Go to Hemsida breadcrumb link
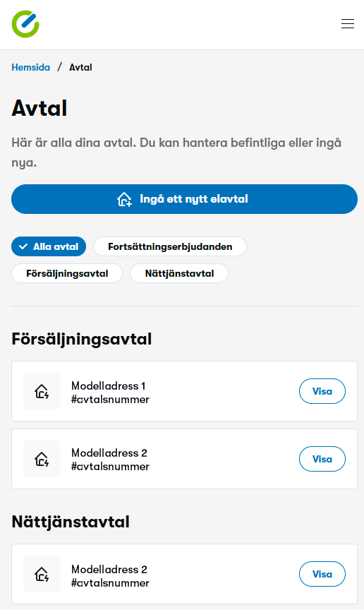The image size is (364, 610). (x=31, y=67)
